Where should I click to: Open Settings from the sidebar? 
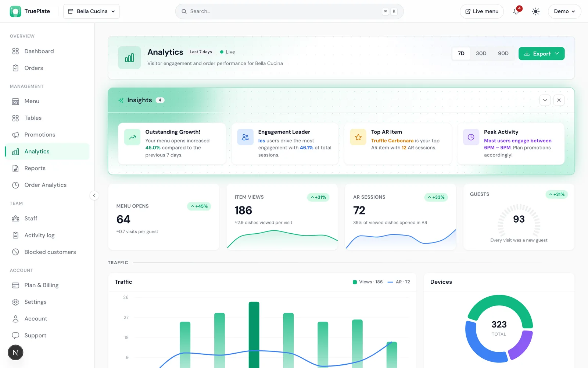pos(47,302)
